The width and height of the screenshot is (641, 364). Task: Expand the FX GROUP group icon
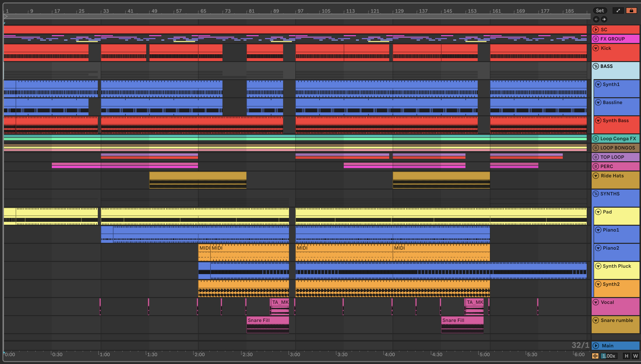pos(596,39)
